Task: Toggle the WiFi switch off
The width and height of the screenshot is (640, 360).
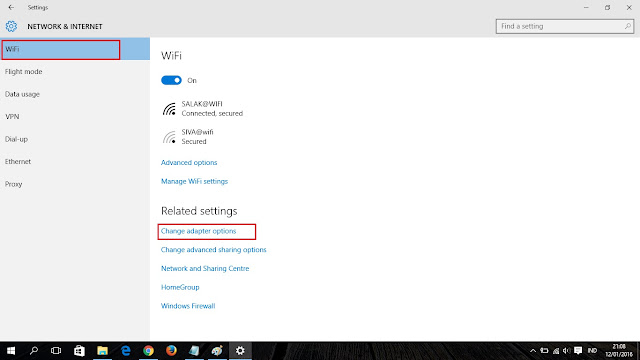Action: pyautogui.click(x=171, y=80)
